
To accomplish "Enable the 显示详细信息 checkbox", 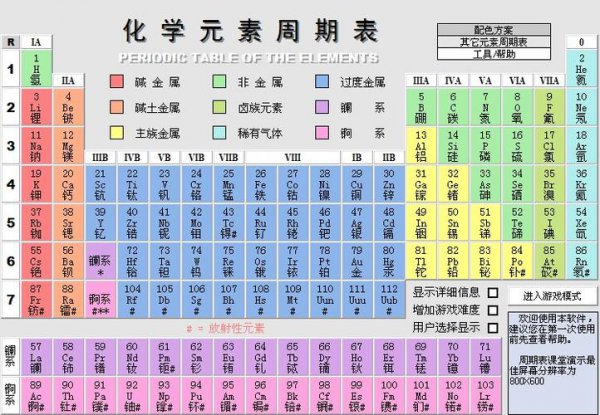I will [492, 293].
